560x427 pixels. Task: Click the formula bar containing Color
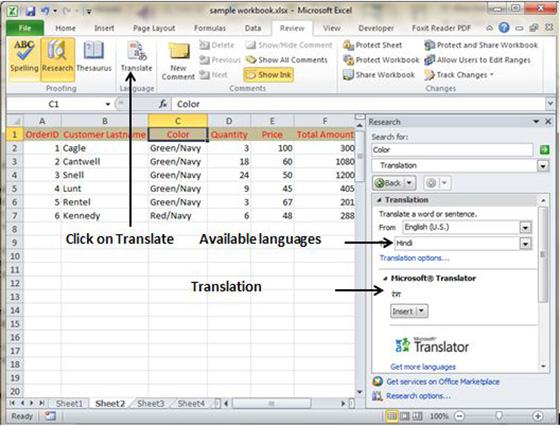(x=358, y=104)
